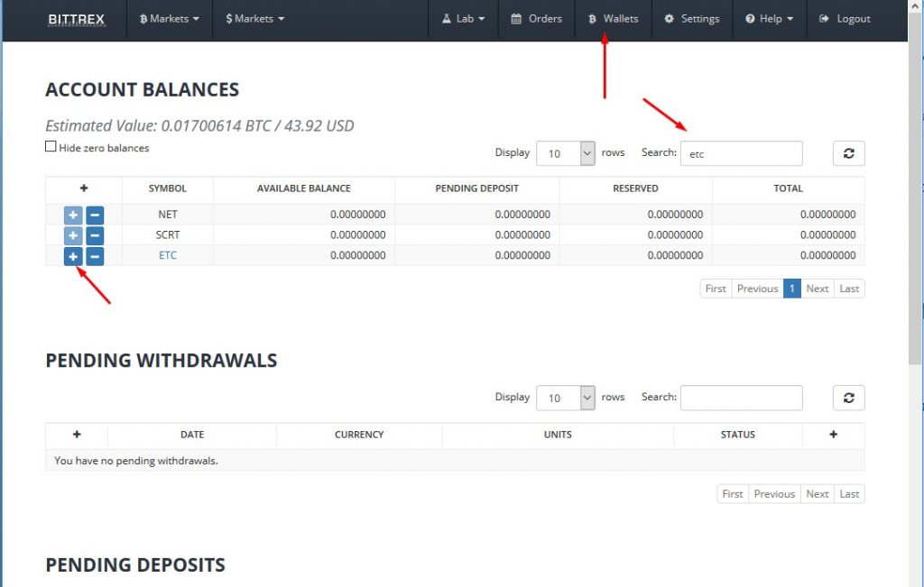This screenshot has width=924, height=587.
Task: Click the Bittrex logo
Action: click(77, 19)
